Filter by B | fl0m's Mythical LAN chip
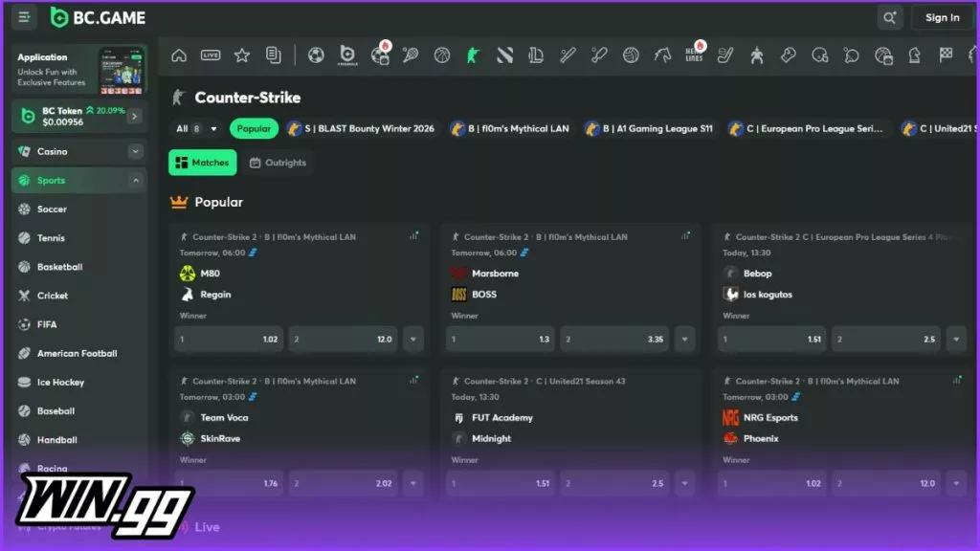 click(x=510, y=129)
